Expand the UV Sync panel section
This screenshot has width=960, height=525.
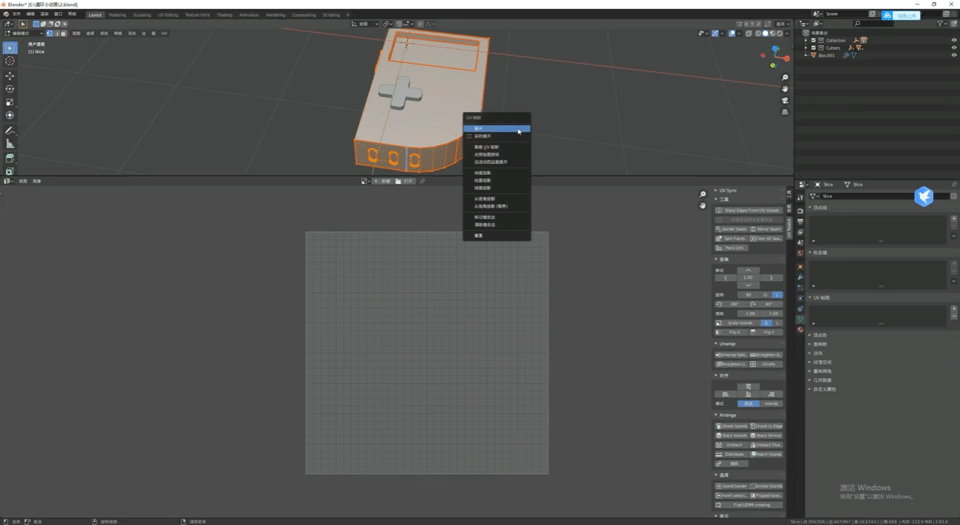pos(727,190)
